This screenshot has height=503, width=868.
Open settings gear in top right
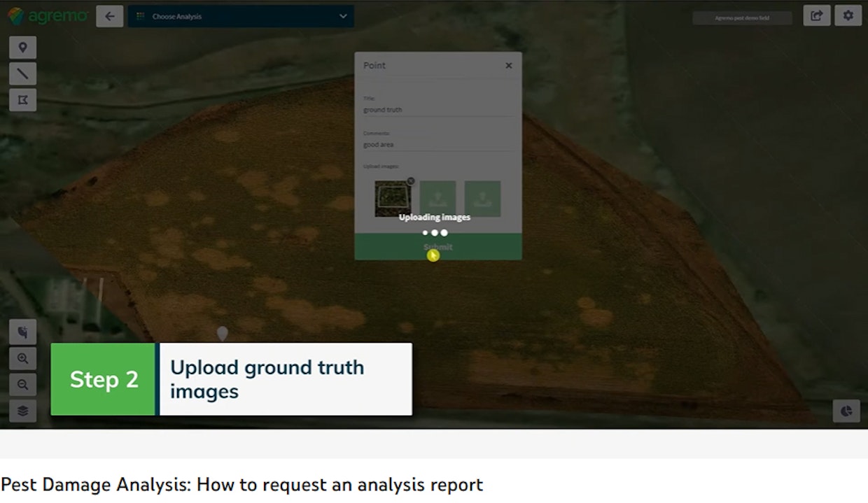(x=848, y=15)
